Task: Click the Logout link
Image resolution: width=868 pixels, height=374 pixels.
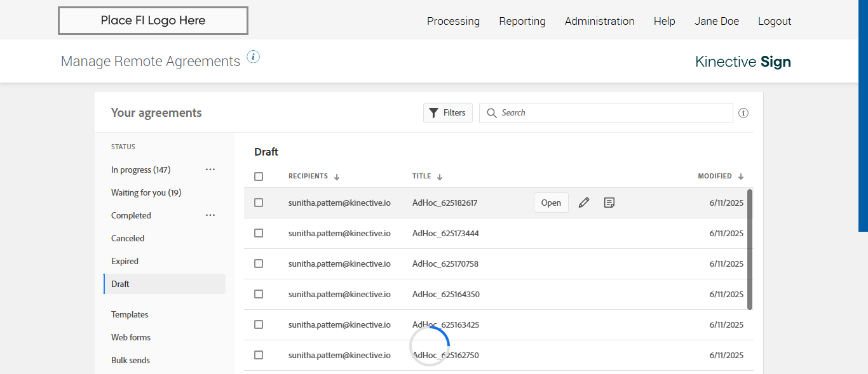Action: point(775,21)
